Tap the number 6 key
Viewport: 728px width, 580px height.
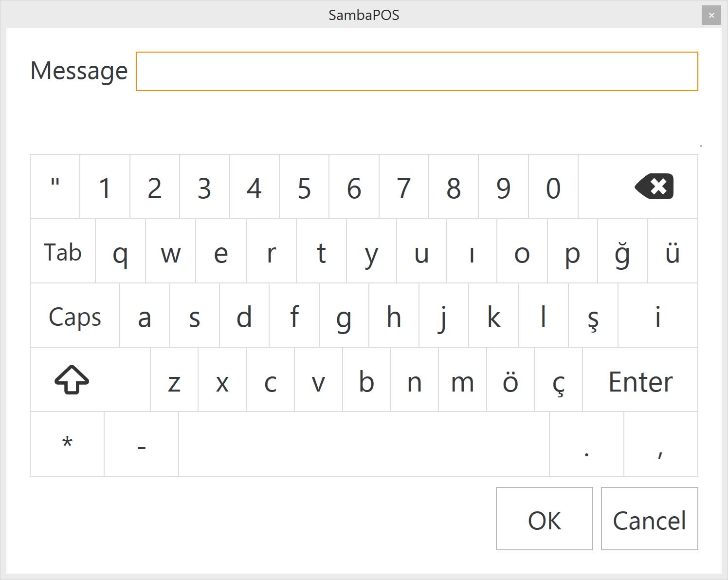point(354,187)
